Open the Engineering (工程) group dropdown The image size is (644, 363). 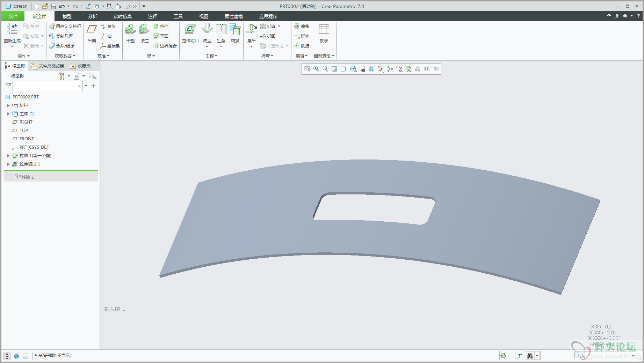coord(211,56)
